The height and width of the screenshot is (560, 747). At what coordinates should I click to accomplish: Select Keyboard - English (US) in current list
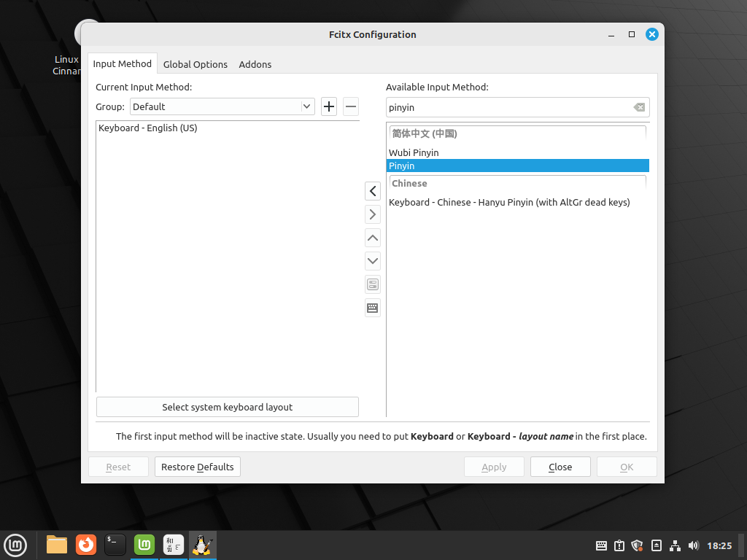pos(148,128)
